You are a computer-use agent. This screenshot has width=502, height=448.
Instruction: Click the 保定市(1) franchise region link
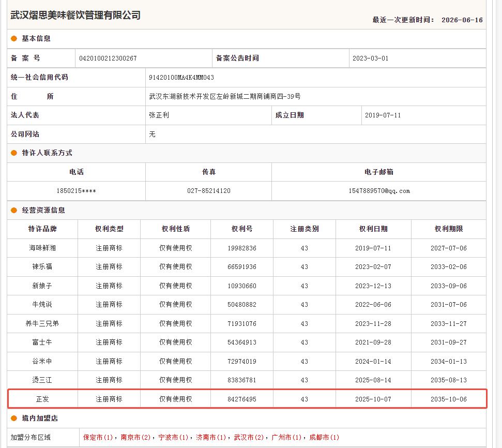click(98, 438)
